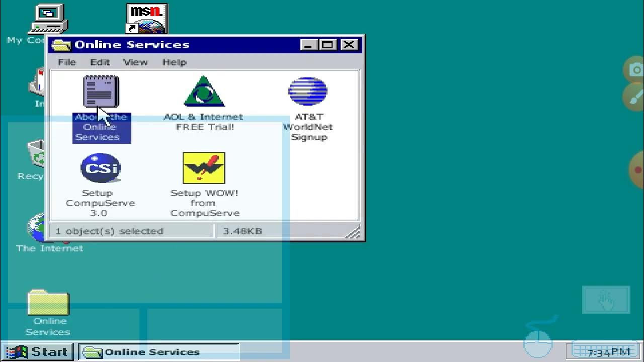Tap the camera overlay icon
644x362 pixels.
coord(635,70)
